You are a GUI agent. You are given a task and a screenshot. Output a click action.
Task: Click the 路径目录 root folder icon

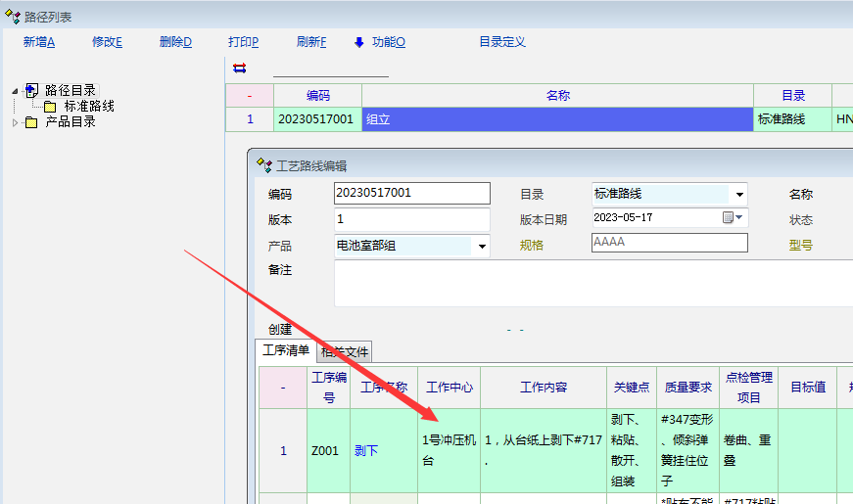[x=32, y=90]
